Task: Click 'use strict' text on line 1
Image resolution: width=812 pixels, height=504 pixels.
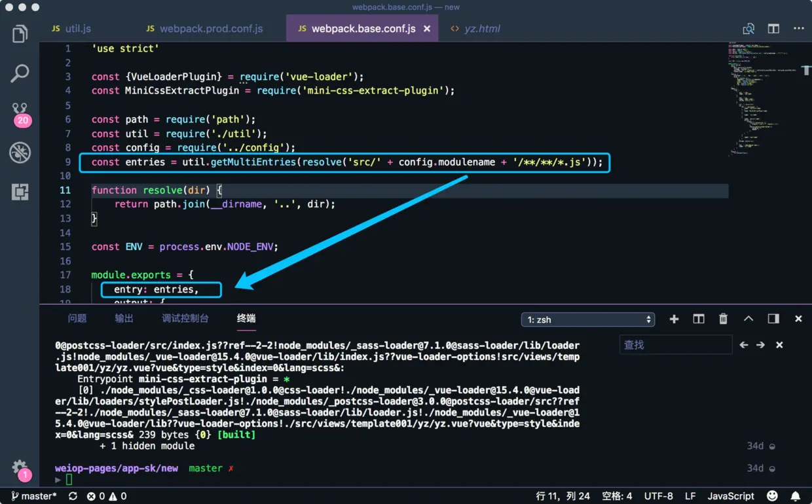Action: (x=125, y=48)
